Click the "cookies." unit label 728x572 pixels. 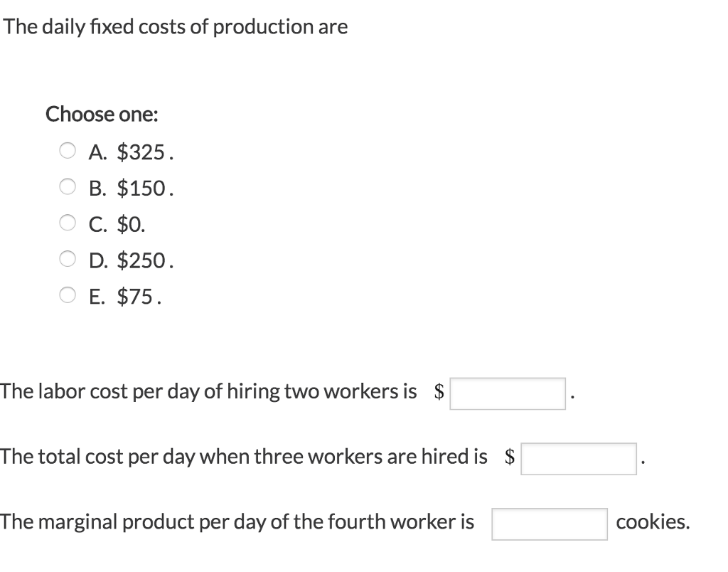pos(653,521)
